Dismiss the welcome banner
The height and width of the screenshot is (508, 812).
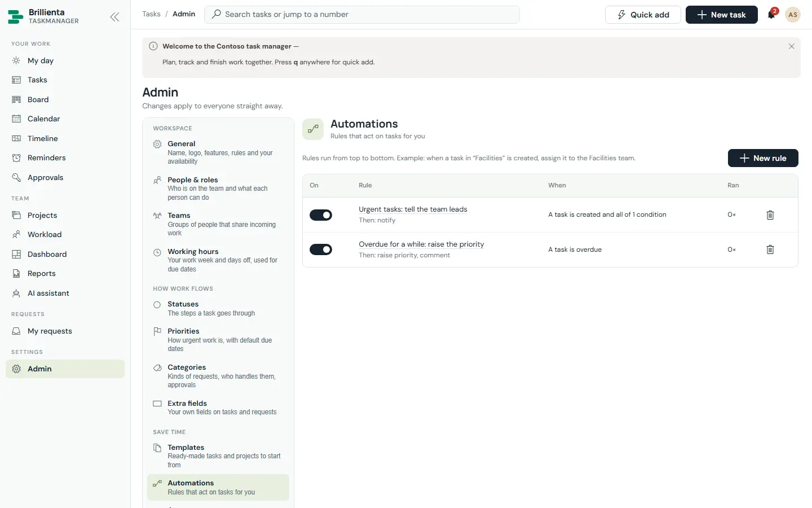(x=791, y=46)
